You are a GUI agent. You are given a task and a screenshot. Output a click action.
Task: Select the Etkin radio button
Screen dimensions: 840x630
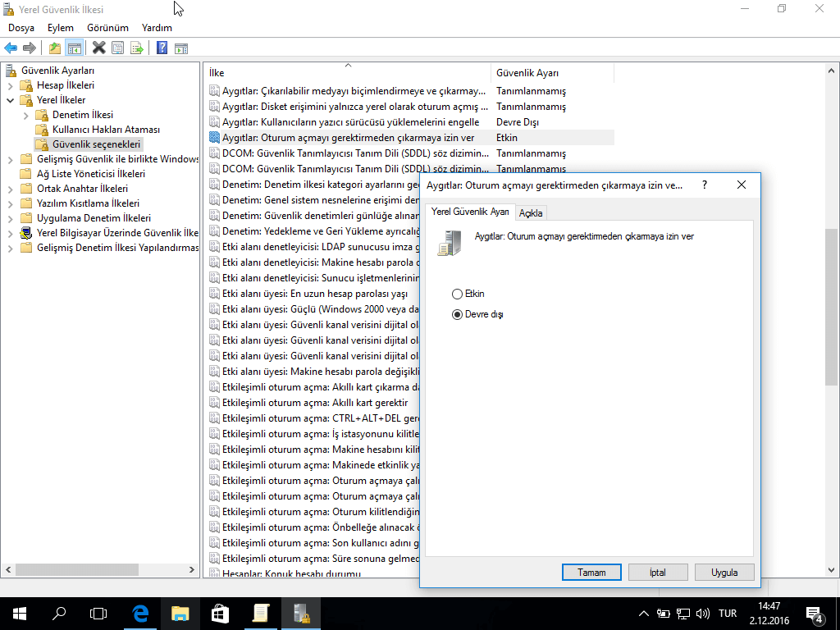pos(457,294)
